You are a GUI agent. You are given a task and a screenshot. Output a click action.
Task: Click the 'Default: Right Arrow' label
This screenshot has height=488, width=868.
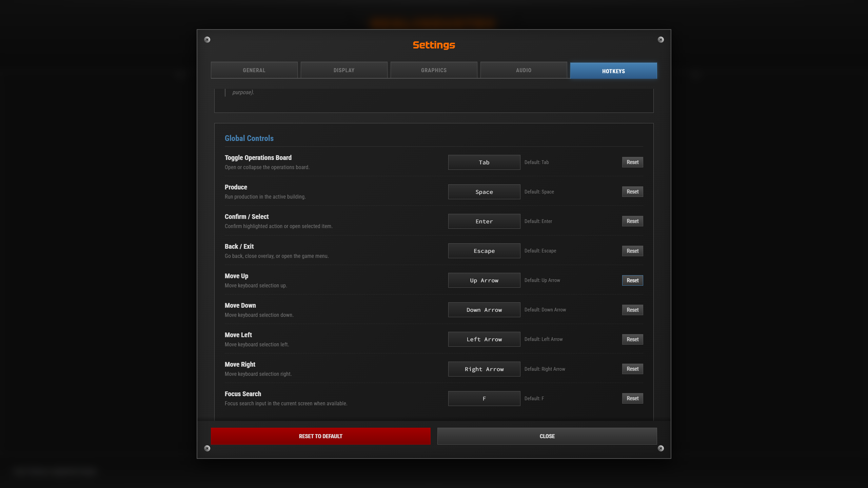point(545,369)
